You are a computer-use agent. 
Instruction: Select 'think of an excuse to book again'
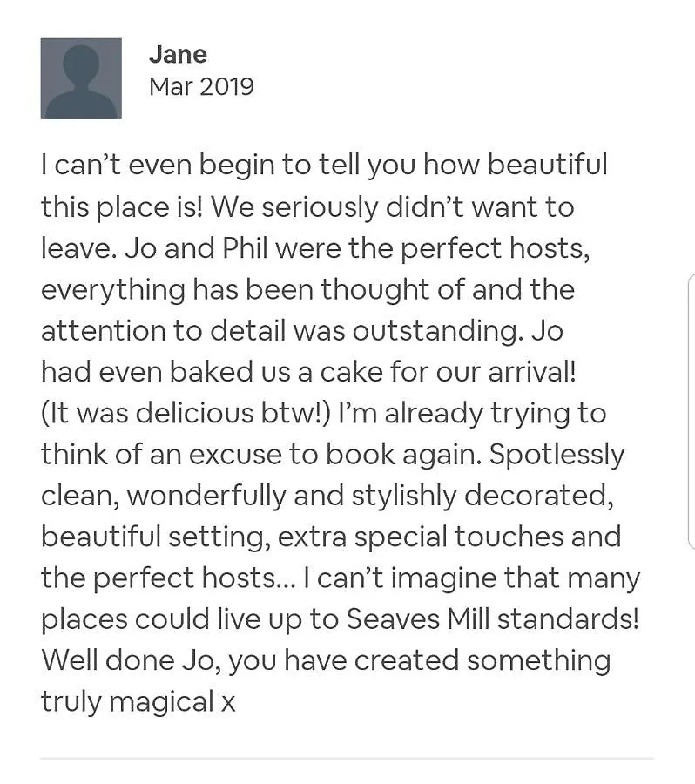point(261,455)
